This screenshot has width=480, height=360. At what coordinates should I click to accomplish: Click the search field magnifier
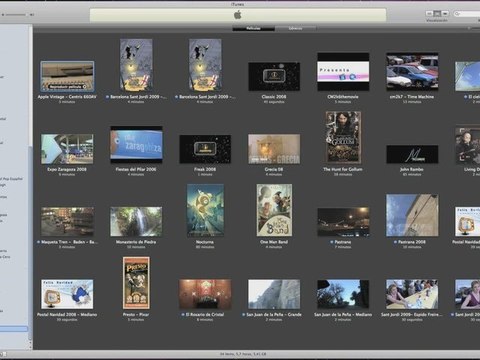tap(458, 14)
